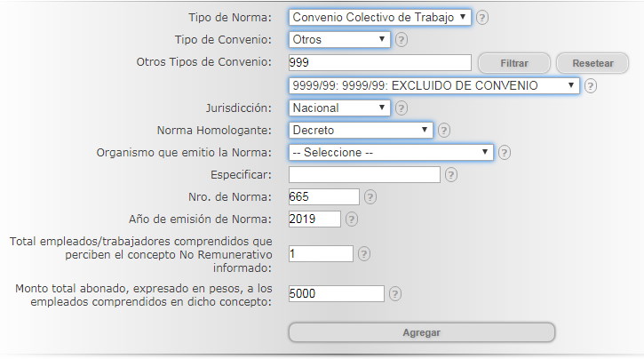The width and height of the screenshot is (644, 359).
Task: Click help icon beside Organismo que emitio dropdown
Action: [505, 152]
